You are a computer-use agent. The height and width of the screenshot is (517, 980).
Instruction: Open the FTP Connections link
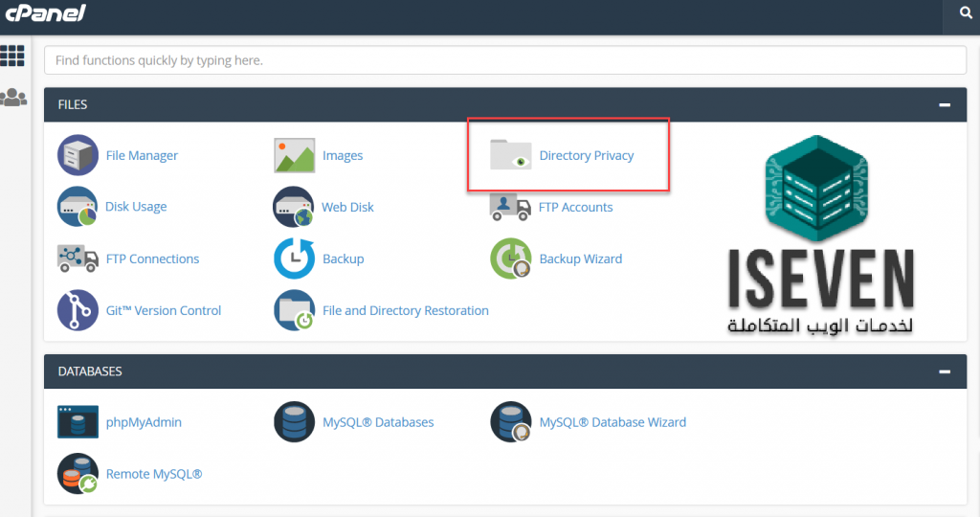(x=152, y=258)
